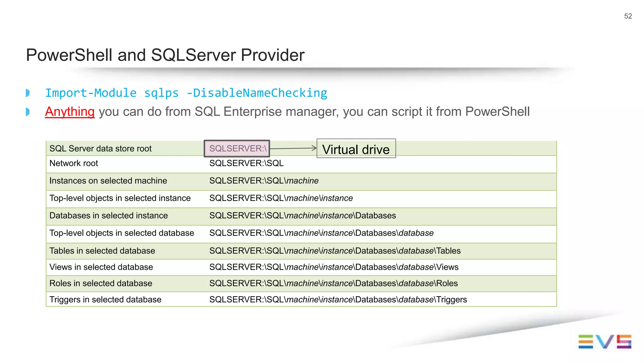Viewport: 644px width, 363px height.
Task: Click the path ending in '\Databases\database'
Action: pos(321,233)
